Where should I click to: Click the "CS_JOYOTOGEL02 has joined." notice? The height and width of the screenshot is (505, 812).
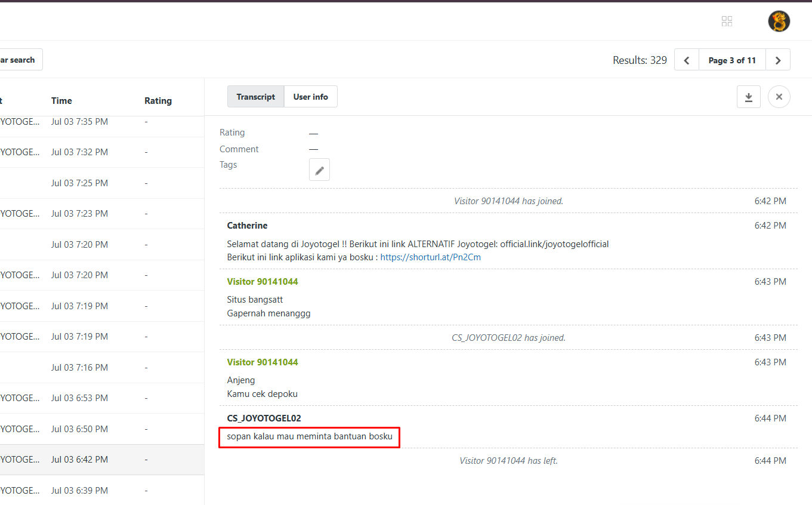tap(508, 338)
